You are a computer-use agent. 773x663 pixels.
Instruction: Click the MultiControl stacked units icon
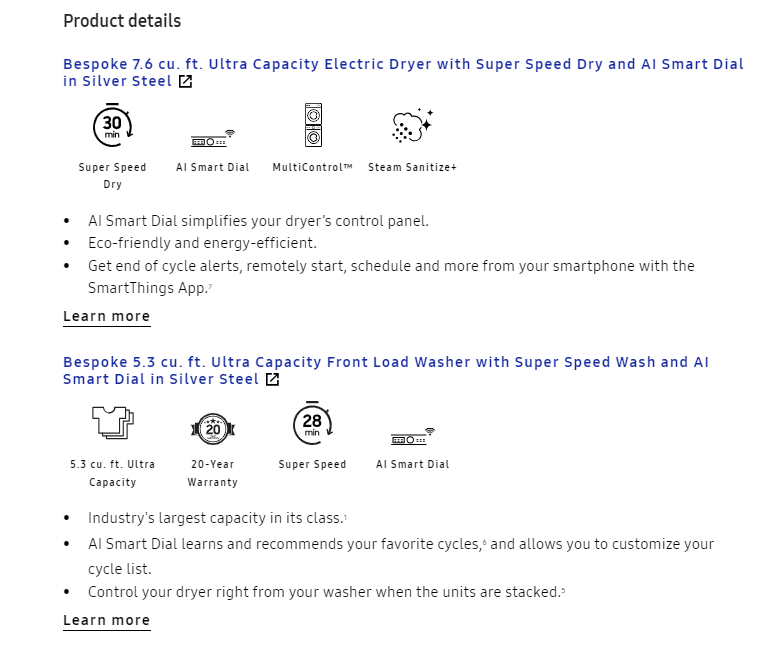click(313, 125)
